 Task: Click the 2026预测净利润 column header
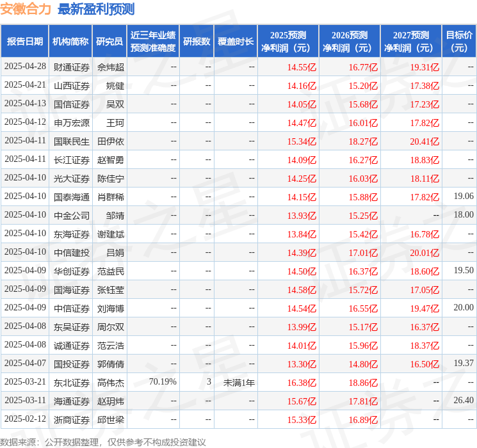349,42
